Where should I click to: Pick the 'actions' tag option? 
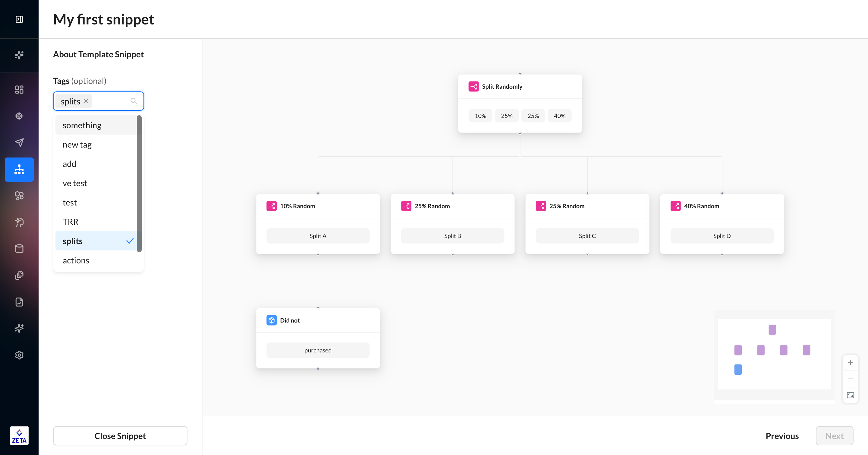click(x=96, y=260)
